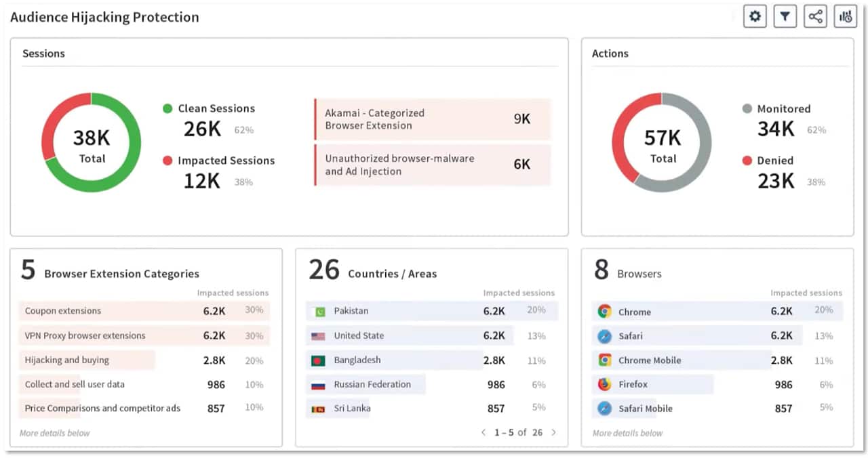Go to next page of countries
The height and width of the screenshot is (458, 868).
click(x=553, y=432)
